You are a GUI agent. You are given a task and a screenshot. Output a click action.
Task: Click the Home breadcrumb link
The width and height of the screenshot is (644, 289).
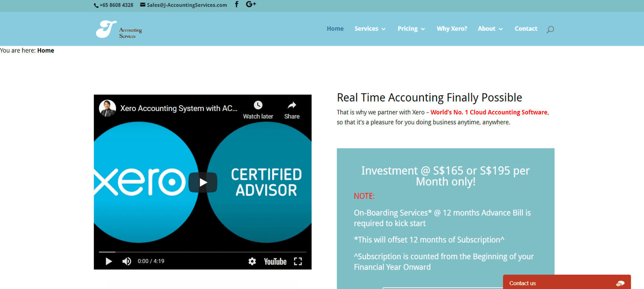[x=45, y=50]
